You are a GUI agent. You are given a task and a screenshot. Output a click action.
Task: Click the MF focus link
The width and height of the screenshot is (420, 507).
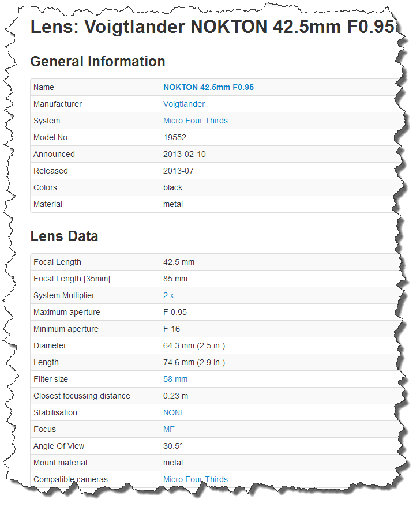pyautogui.click(x=169, y=429)
